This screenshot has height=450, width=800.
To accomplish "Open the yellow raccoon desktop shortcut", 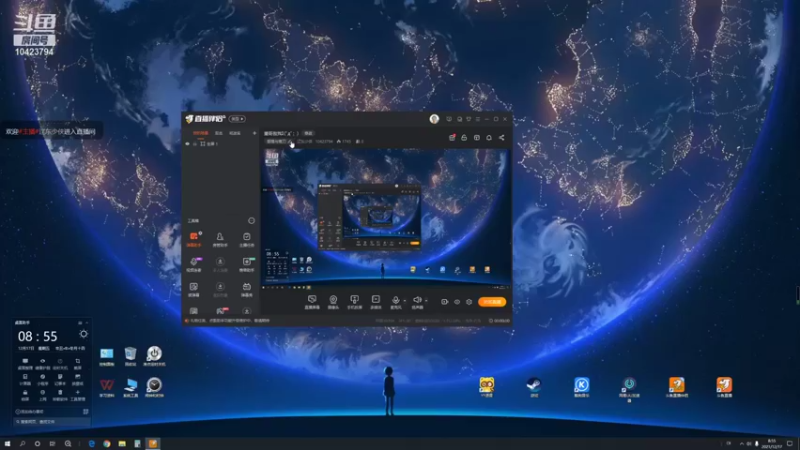I will [x=486, y=387].
